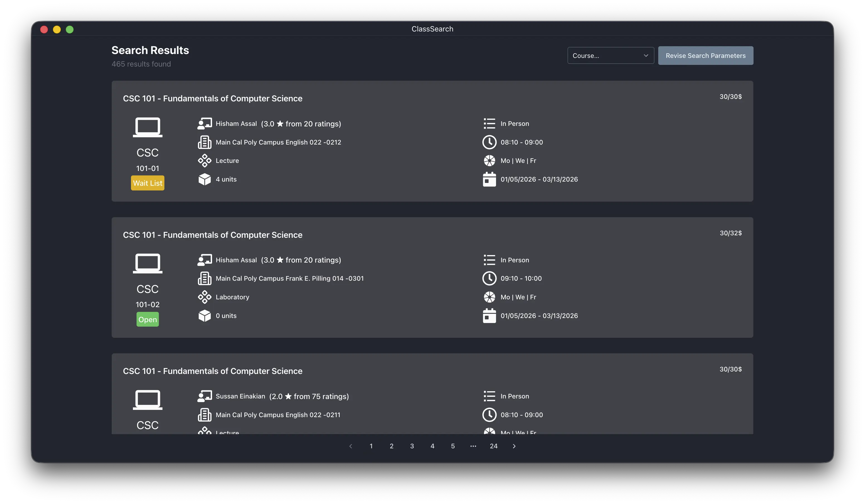Click the Lecture type icon in CSC 101-01

click(x=205, y=161)
